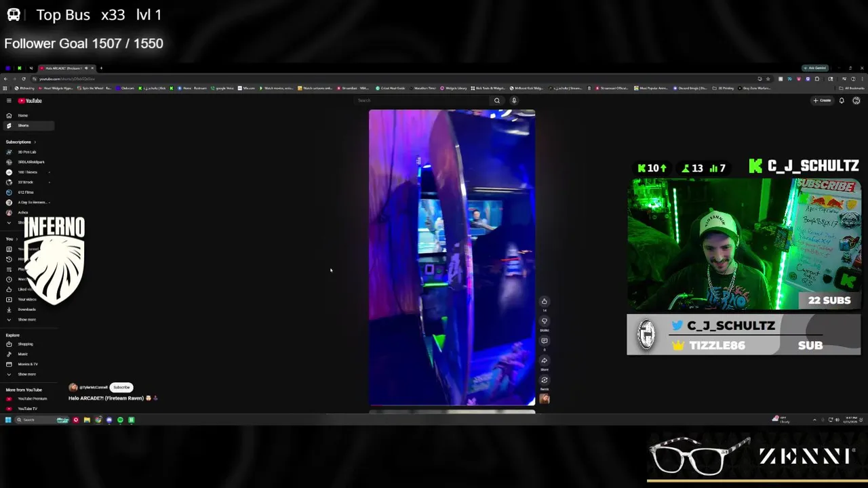Start voice search with microphone icon
Screen dimensions: 868x488
click(x=514, y=100)
